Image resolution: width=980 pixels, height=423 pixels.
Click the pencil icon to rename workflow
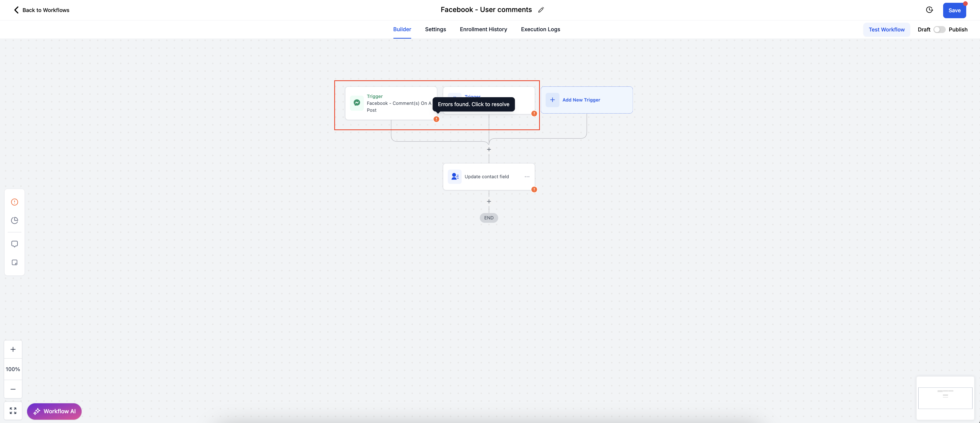541,10
